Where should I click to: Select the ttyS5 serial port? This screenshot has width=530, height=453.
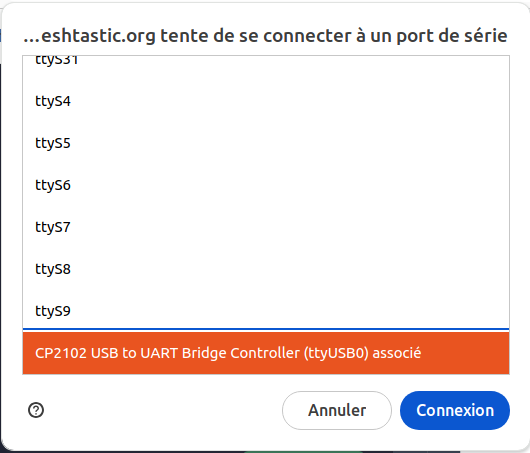click(x=266, y=143)
